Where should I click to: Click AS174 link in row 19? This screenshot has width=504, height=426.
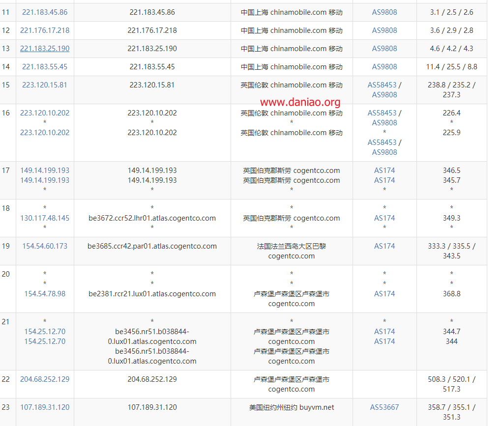[385, 246]
